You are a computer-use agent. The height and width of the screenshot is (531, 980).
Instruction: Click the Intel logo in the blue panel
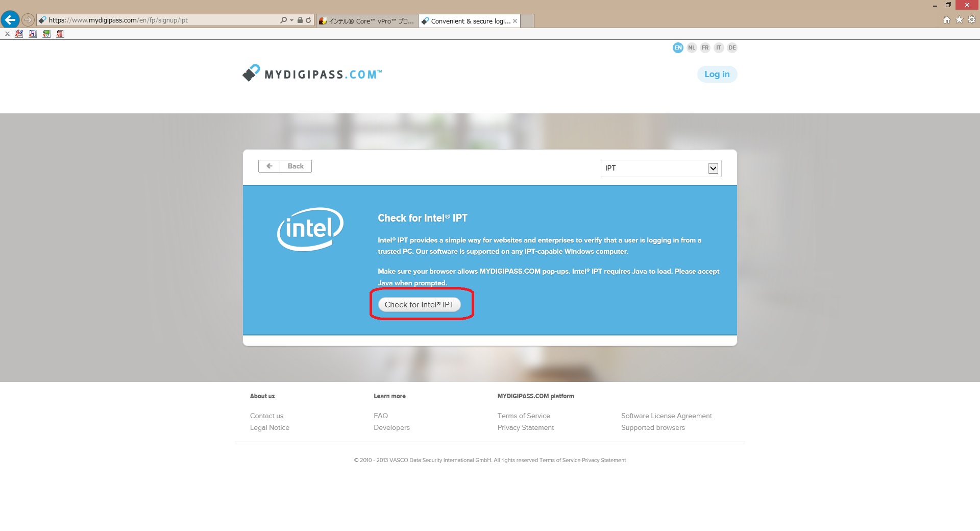click(x=310, y=229)
